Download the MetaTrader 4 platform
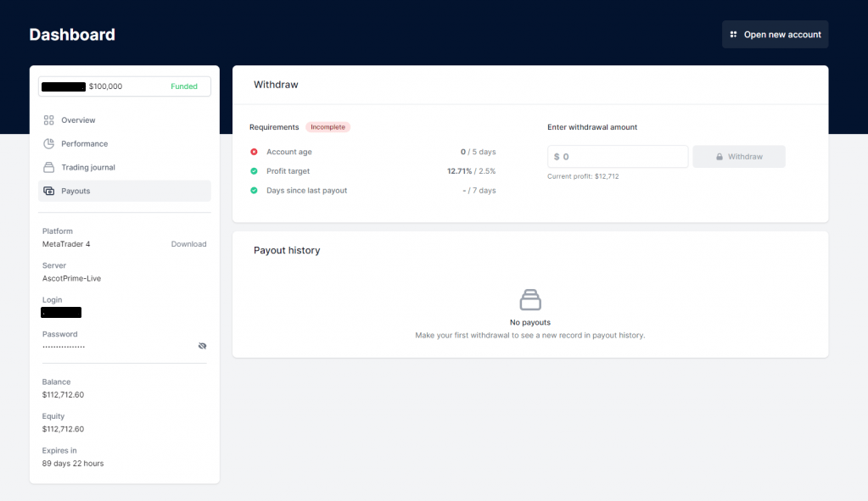This screenshot has width=868, height=501. tap(188, 243)
